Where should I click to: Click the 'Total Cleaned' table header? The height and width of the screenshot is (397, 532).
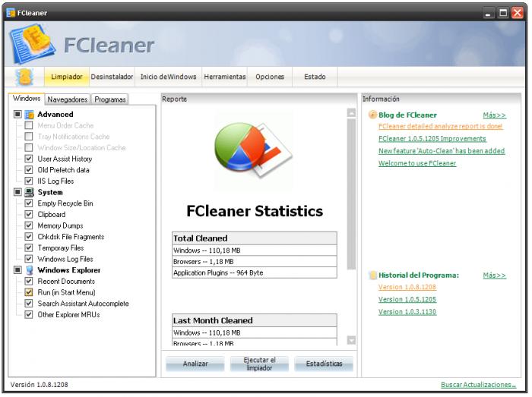(x=255, y=238)
